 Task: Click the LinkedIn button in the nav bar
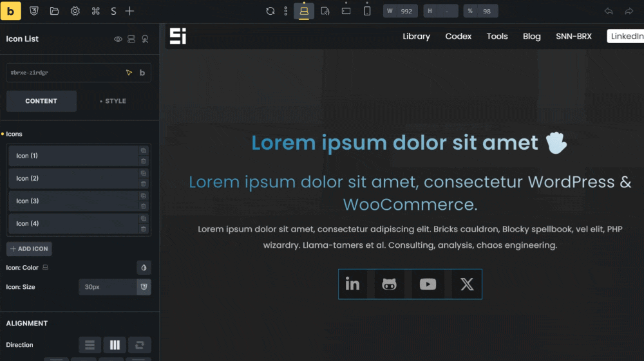tap(625, 36)
